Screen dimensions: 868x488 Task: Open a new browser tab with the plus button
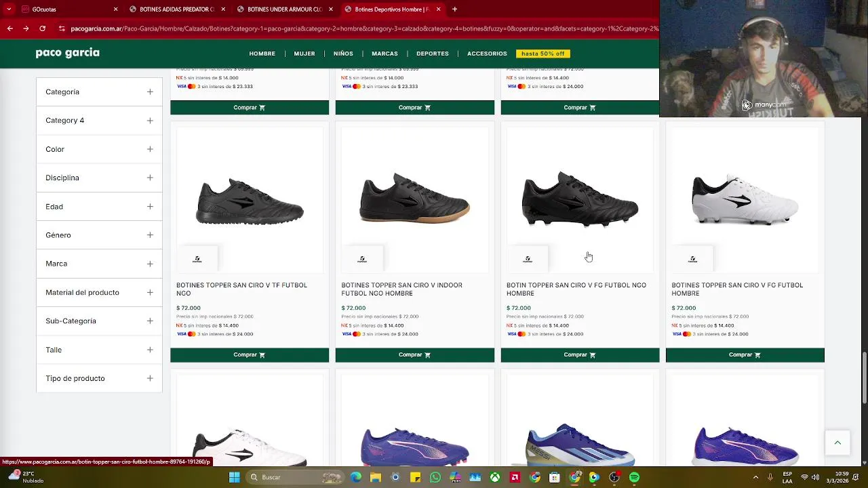[x=454, y=9]
